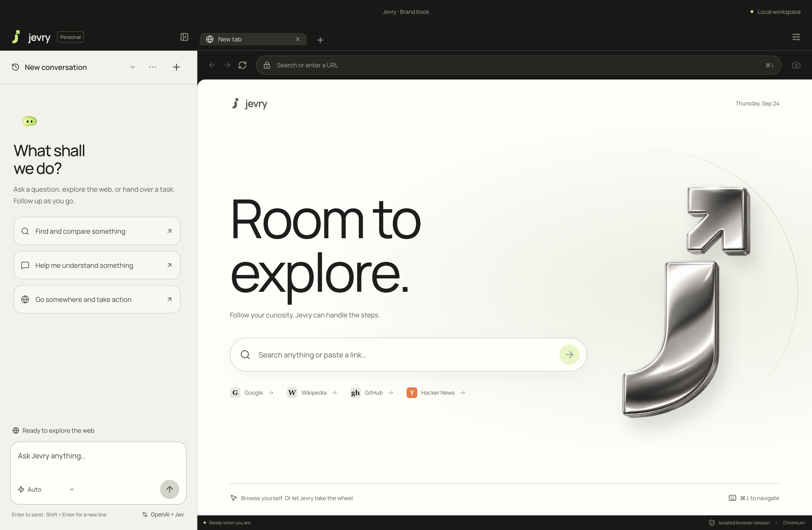Open the Wikipedia shortcut link
This screenshot has height=530, width=812.
[312, 392]
